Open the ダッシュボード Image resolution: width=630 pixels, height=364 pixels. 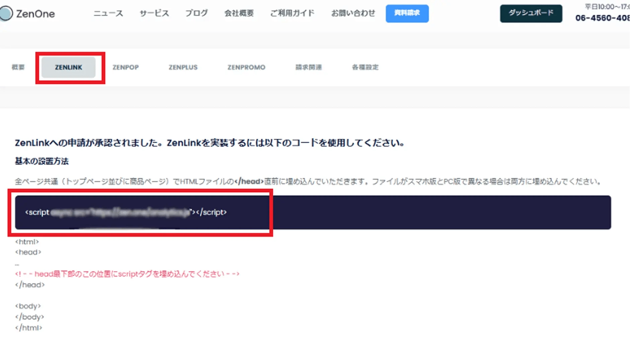click(531, 13)
